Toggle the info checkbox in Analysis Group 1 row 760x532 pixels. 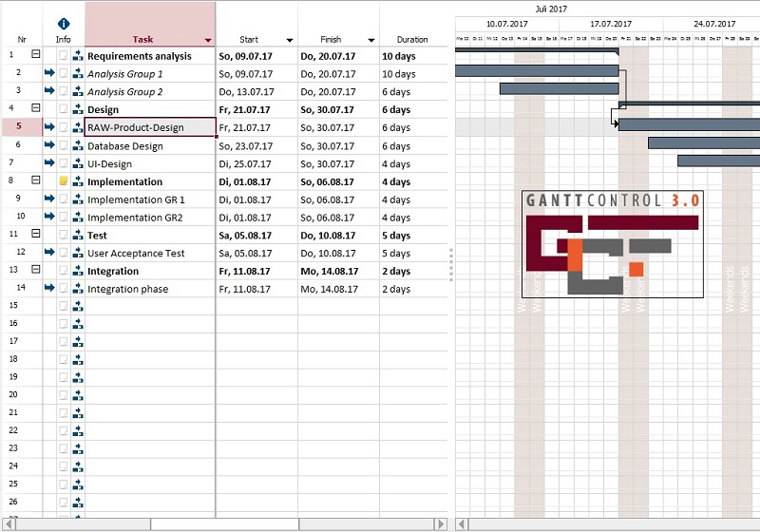(x=64, y=74)
